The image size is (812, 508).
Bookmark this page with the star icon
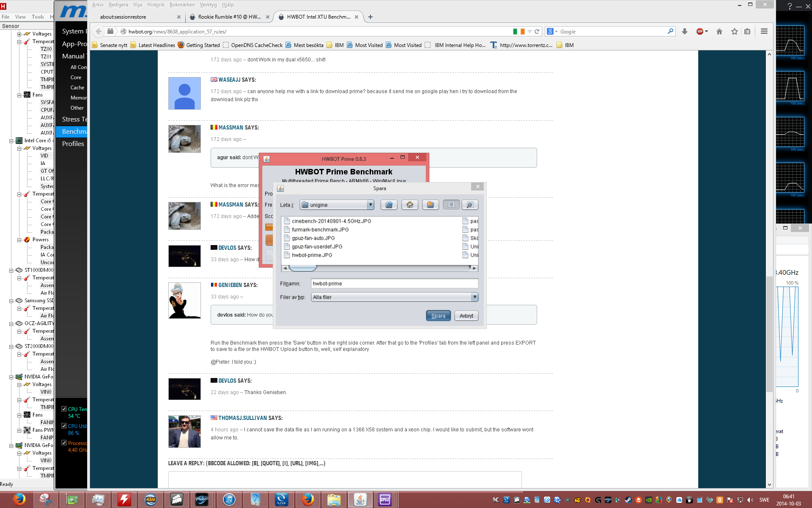click(x=735, y=31)
